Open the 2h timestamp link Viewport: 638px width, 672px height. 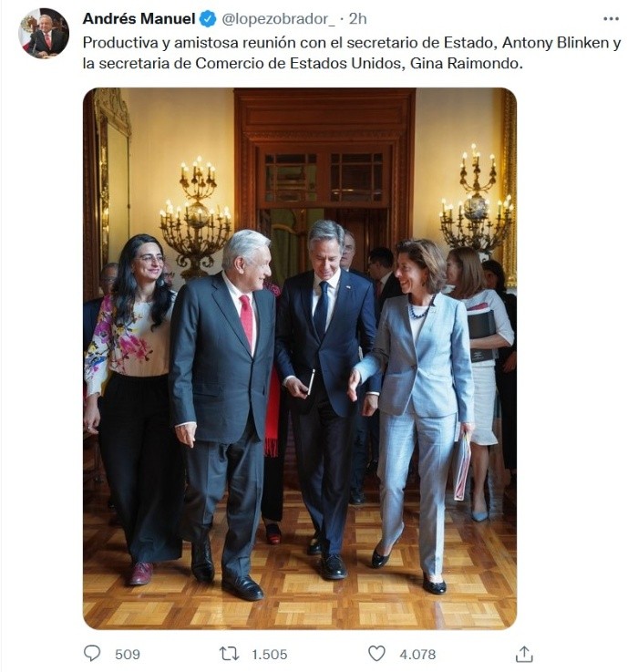[357, 19]
